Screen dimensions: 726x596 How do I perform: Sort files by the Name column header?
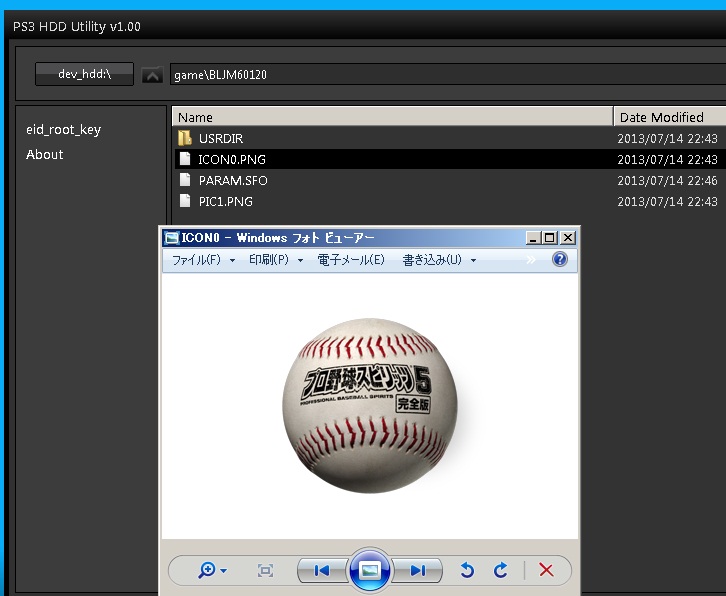tap(393, 117)
